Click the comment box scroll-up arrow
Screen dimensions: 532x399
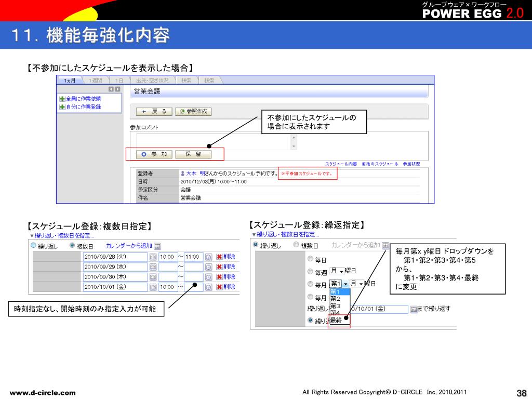[x=294, y=137]
